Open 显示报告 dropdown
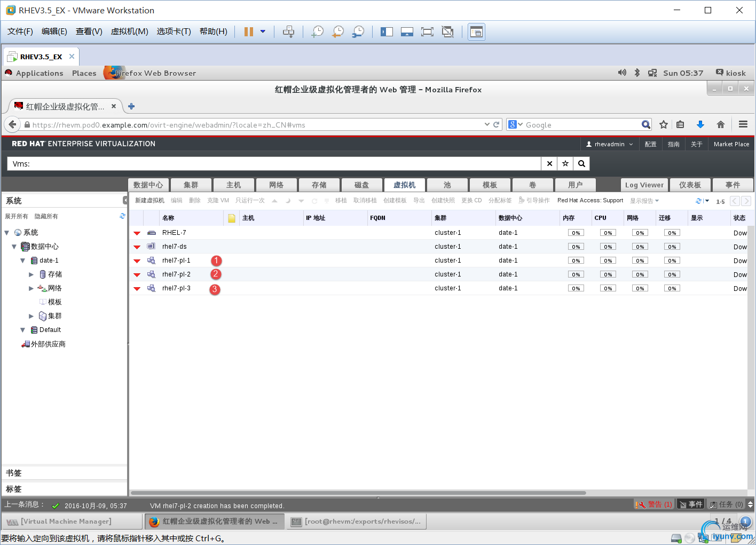 point(644,201)
